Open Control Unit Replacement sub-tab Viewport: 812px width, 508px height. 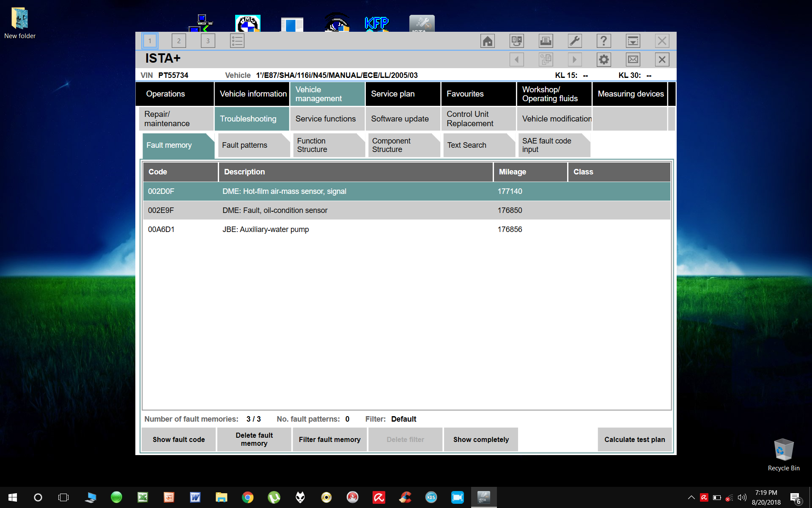coord(478,119)
